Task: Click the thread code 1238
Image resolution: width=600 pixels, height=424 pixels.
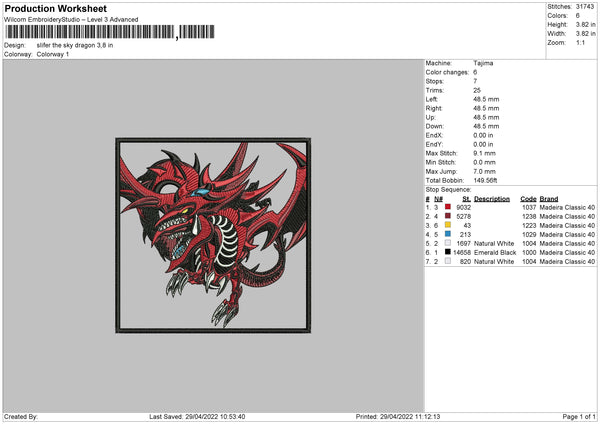Action: pyautogui.click(x=529, y=217)
